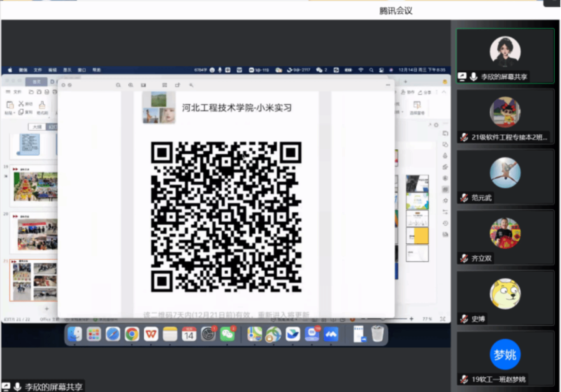
Task: Select the yellow slide template thumbnail
Action: 417,236
